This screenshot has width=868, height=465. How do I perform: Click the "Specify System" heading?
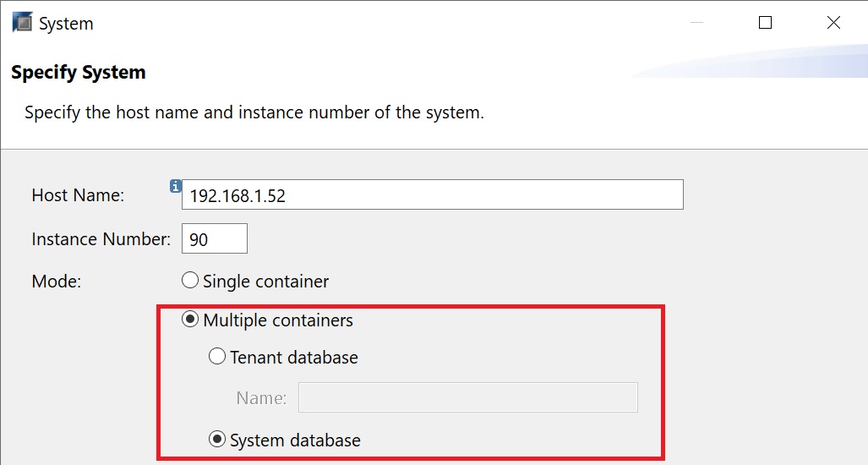pyautogui.click(x=78, y=73)
